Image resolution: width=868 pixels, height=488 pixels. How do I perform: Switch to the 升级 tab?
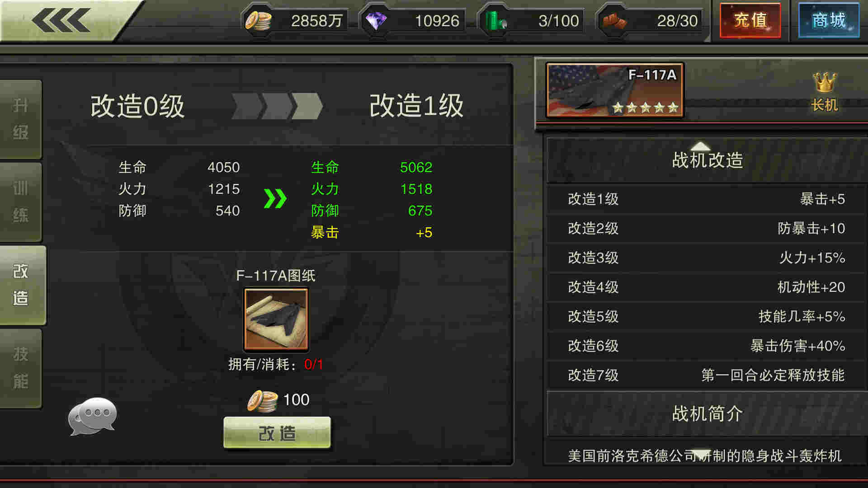coord(21,119)
